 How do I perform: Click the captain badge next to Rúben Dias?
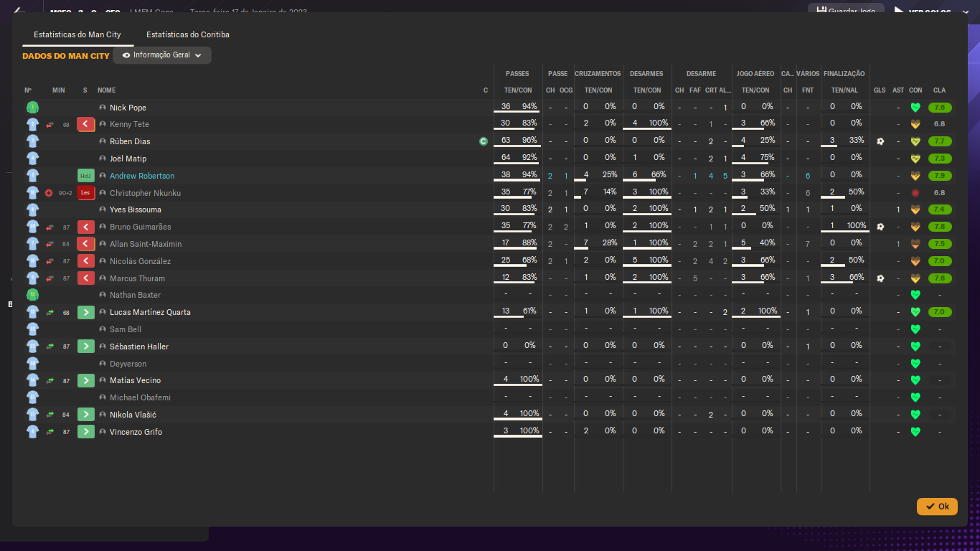(484, 141)
